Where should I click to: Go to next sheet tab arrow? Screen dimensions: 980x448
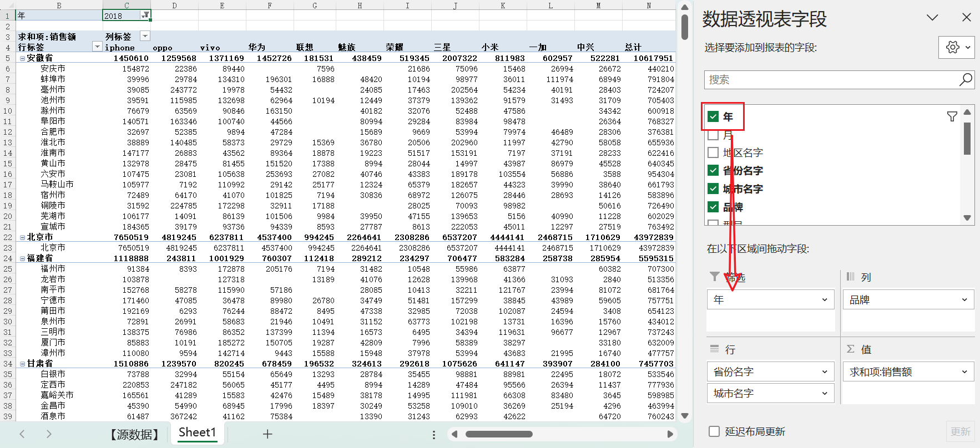(49, 434)
